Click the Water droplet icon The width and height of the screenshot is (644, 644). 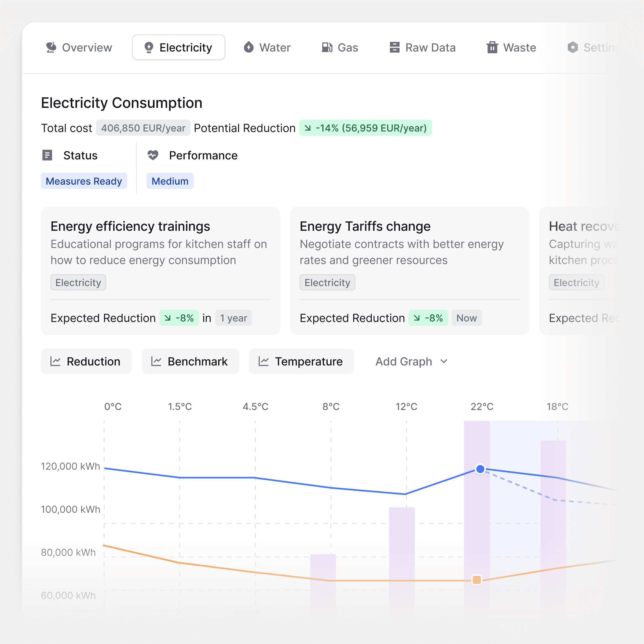[249, 47]
